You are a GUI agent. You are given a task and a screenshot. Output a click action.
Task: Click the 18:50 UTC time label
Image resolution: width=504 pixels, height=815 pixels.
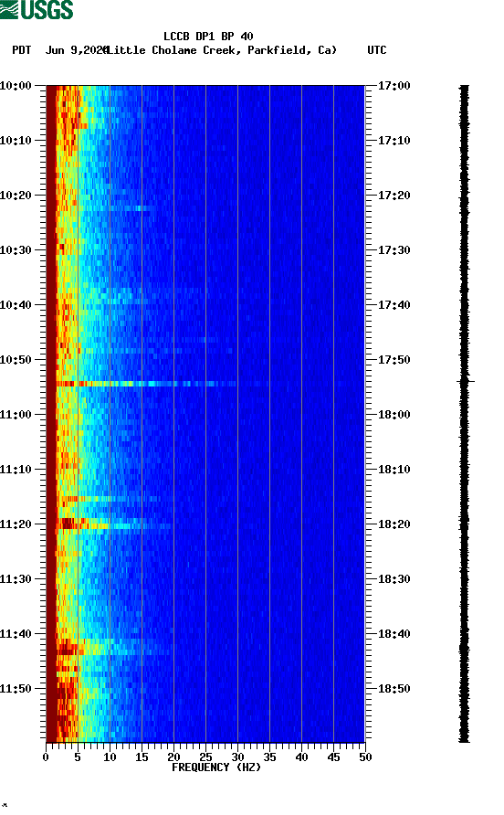394,689
